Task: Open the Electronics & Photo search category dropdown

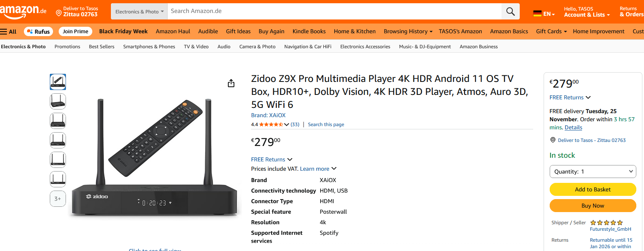Action: [139, 12]
